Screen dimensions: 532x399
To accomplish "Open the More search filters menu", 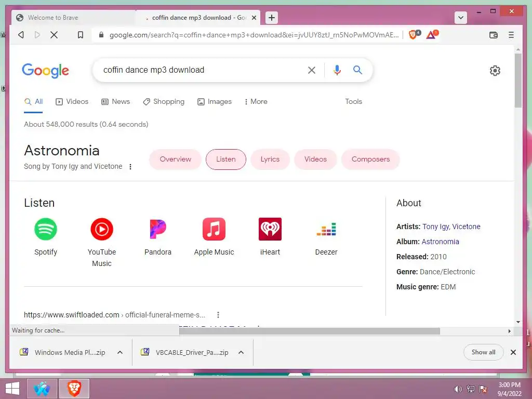I will click(256, 101).
